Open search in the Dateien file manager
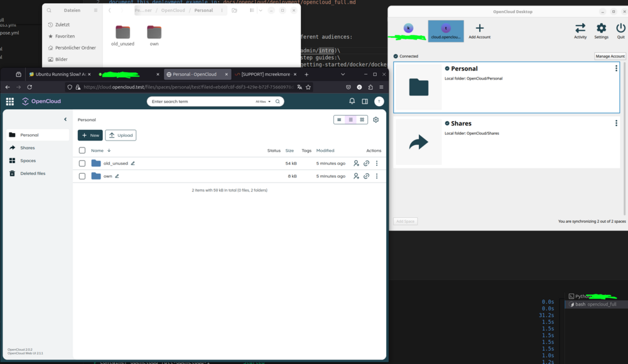The width and height of the screenshot is (628, 364). 49,11
